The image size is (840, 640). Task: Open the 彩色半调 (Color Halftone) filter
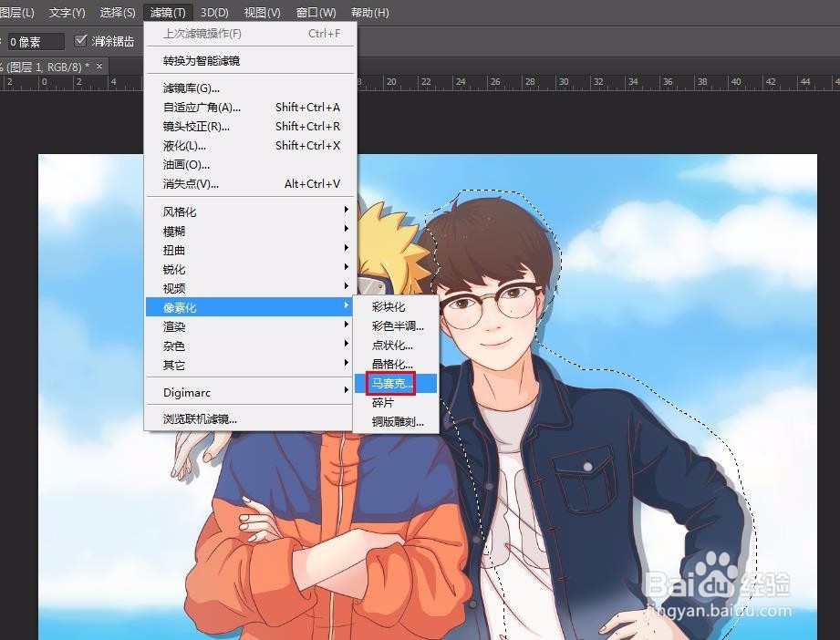point(392,325)
